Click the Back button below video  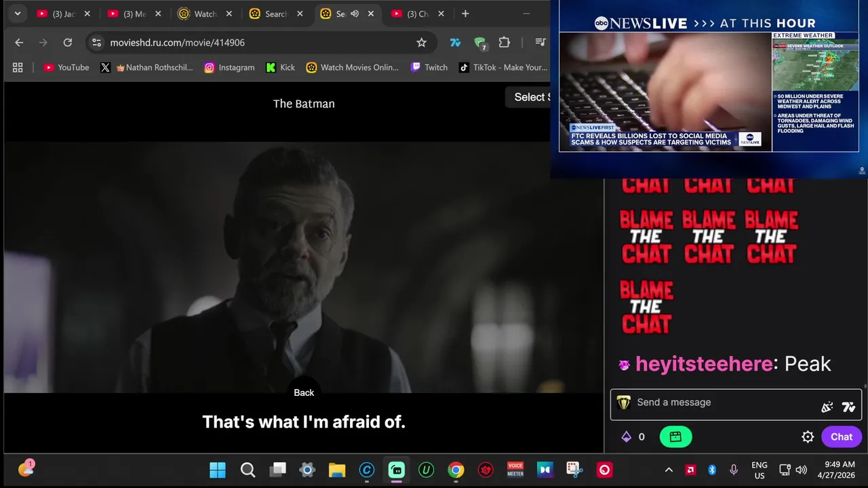tap(304, 392)
